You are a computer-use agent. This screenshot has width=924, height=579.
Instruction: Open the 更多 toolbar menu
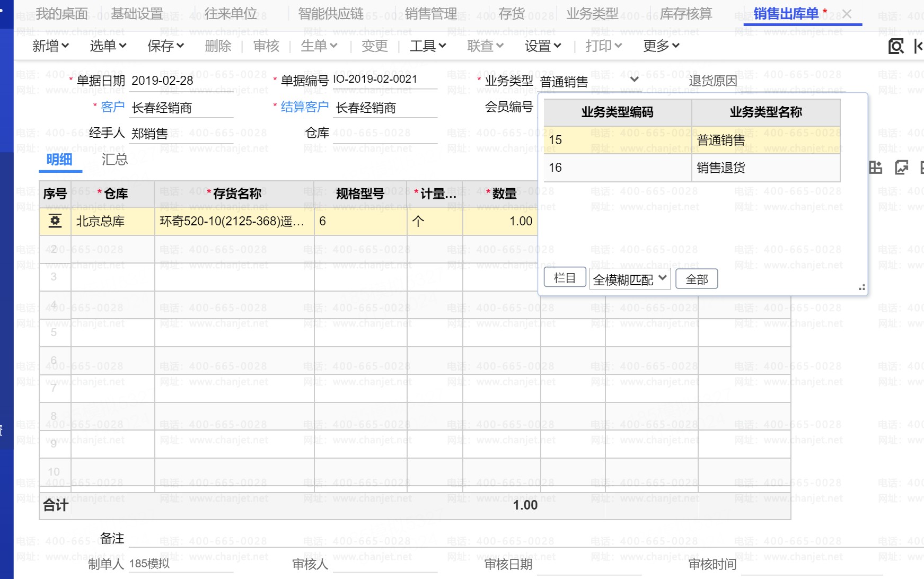pos(661,46)
